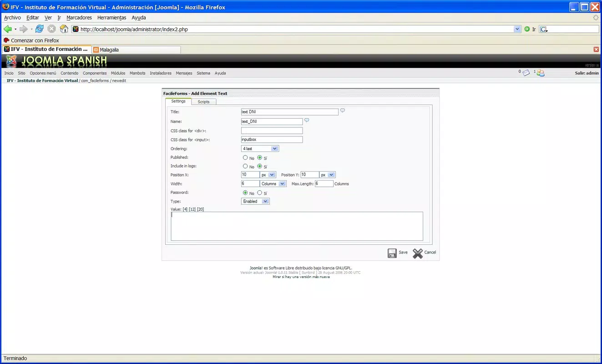Click the Stop loading icon
Screen dimensions: 602x364
(x=52, y=29)
